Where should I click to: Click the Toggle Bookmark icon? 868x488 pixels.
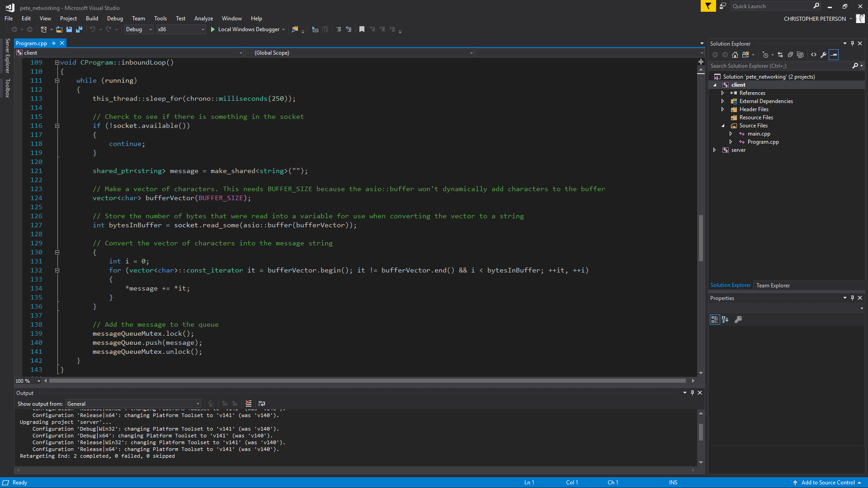click(362, 29)
